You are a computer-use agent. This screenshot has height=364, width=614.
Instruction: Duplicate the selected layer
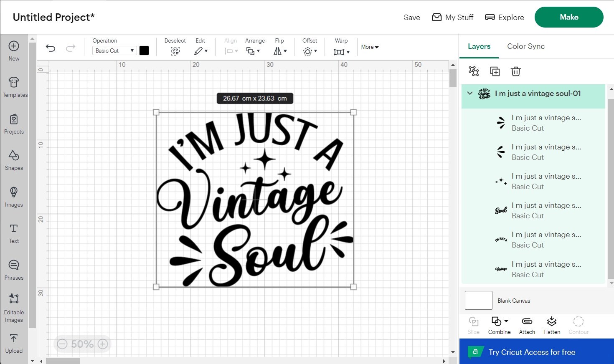click(x=495, y=71)
